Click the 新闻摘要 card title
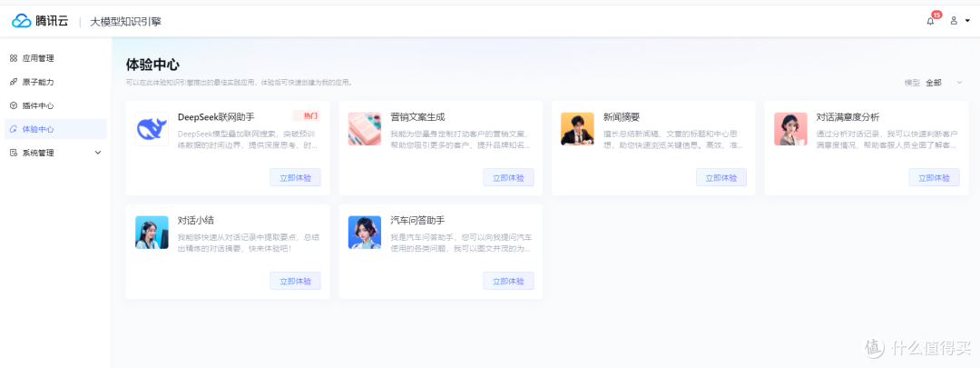Viewport: 980px width, 368px height. [622, 117]
